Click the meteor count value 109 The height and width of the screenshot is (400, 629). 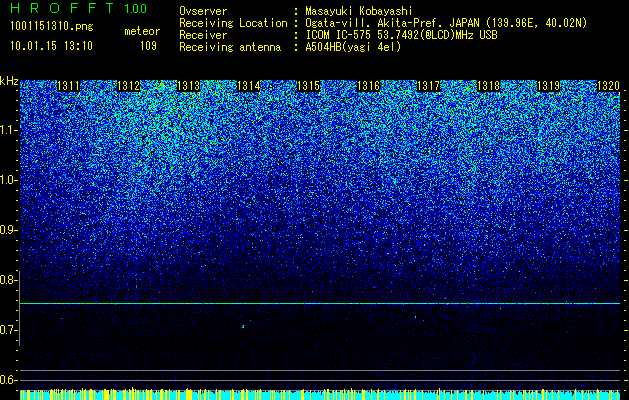[148, 46]
